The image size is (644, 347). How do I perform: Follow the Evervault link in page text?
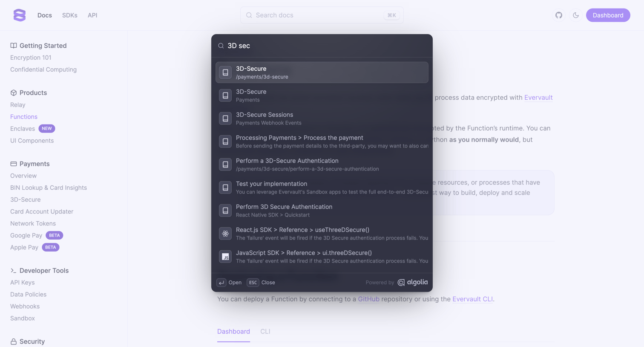[x=538, y=97]
